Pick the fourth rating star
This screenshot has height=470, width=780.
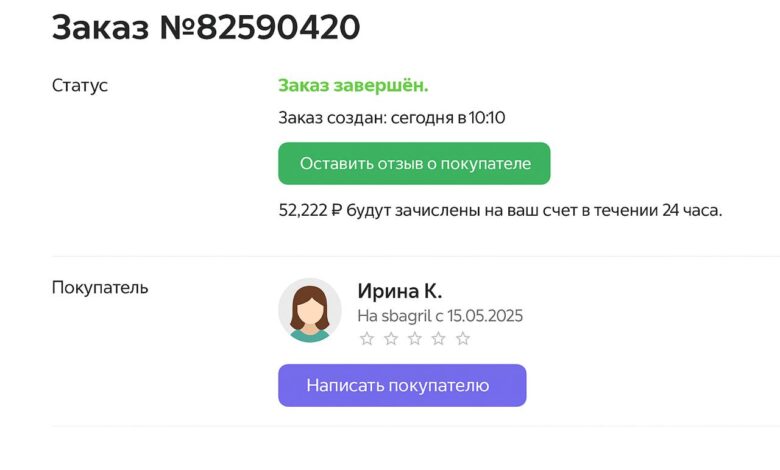point(439,339)
